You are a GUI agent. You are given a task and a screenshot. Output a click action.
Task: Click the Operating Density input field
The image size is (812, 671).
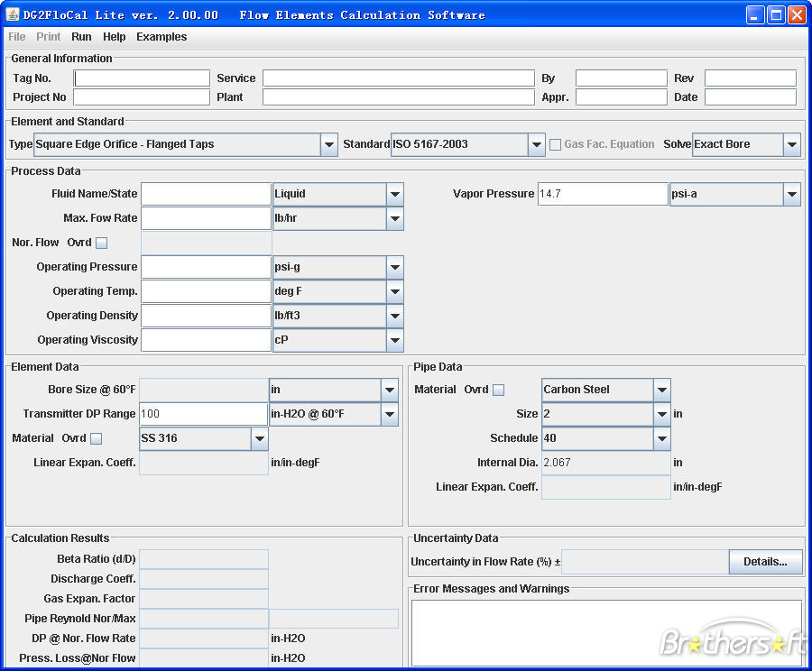[x=206, y=316]
